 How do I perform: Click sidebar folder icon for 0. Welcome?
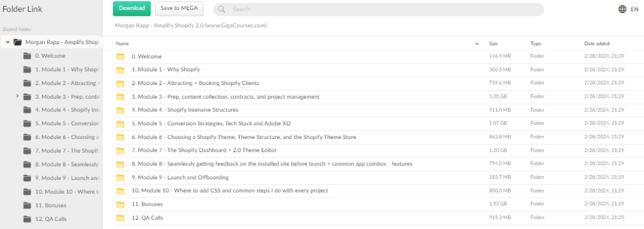tap(28, 56)
